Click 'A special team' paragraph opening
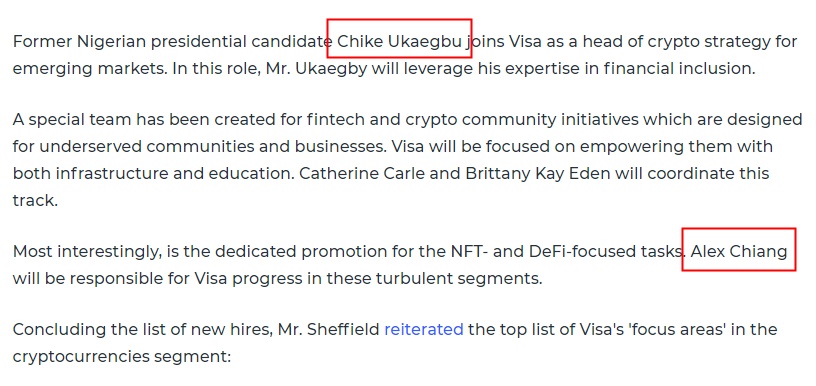The image size is (816, 386). [72, 120]
